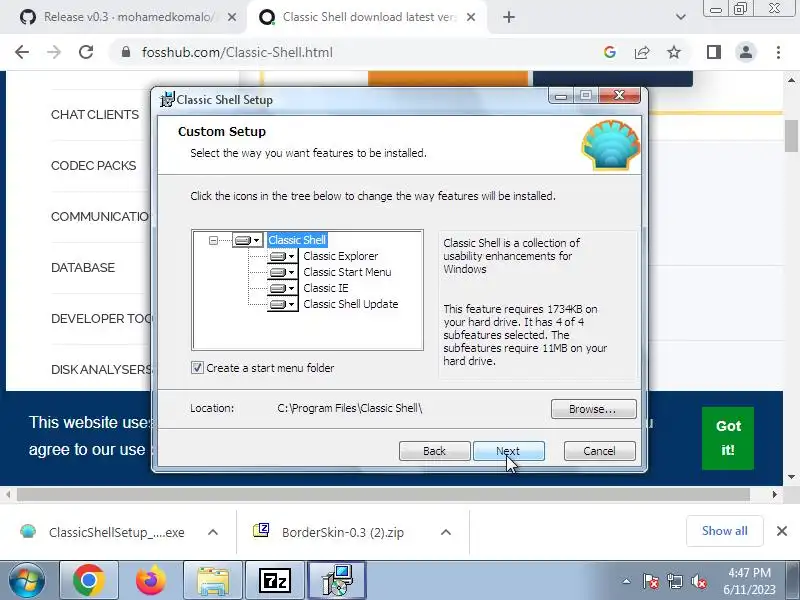
Task: Select Classic Explorer in the feature tree
Action: pyautogui.click(x=341, y=256)
